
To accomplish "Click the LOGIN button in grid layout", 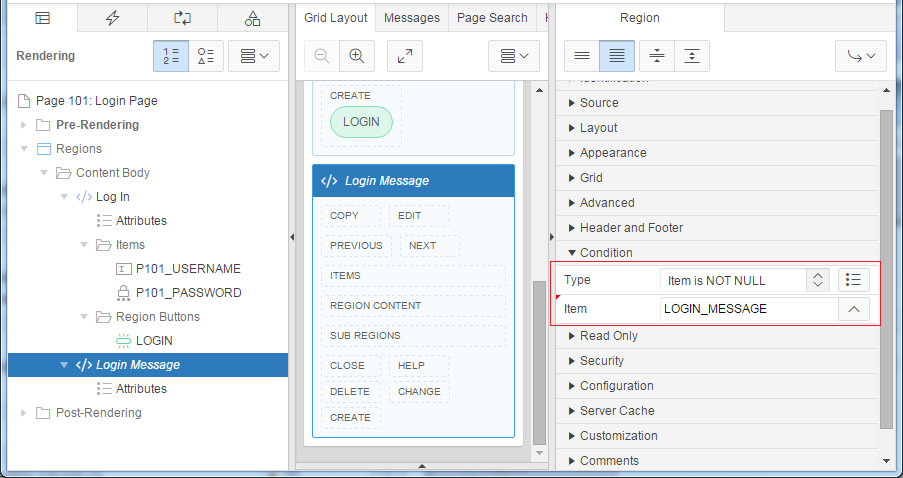I will pyautogui.click(x=361, y=122).
